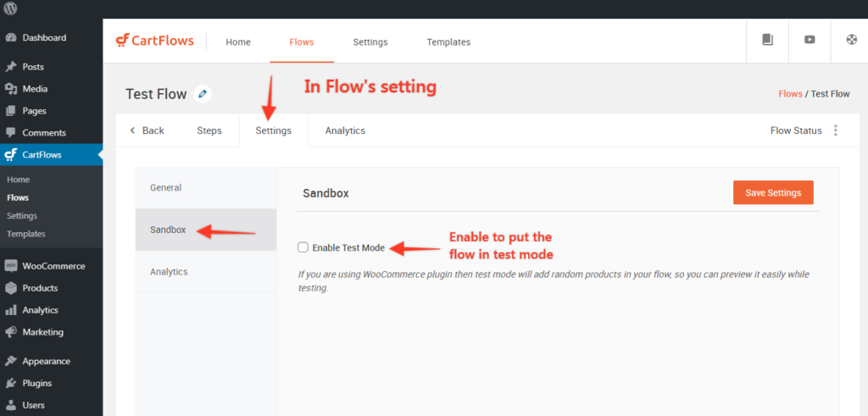Switch to the flow Analytics tab
This screenshot has height=416, width=868.
coord(345,130)
